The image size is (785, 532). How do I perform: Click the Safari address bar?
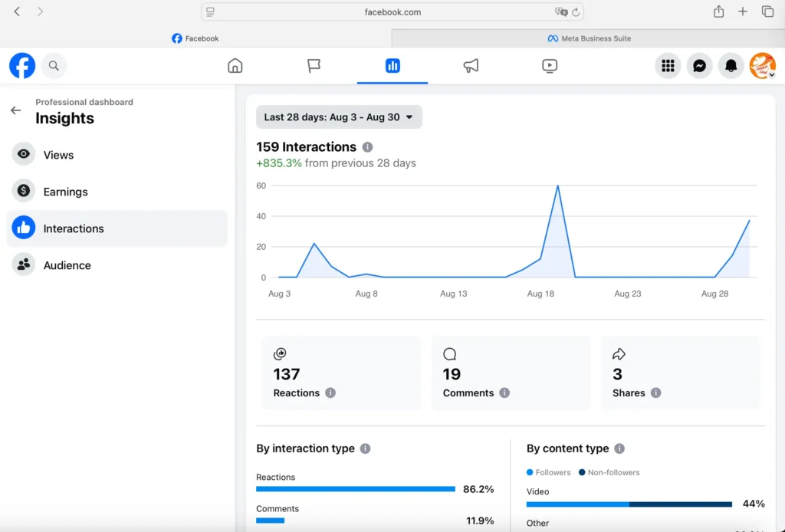pyautogui.click(x=392, y=12)
